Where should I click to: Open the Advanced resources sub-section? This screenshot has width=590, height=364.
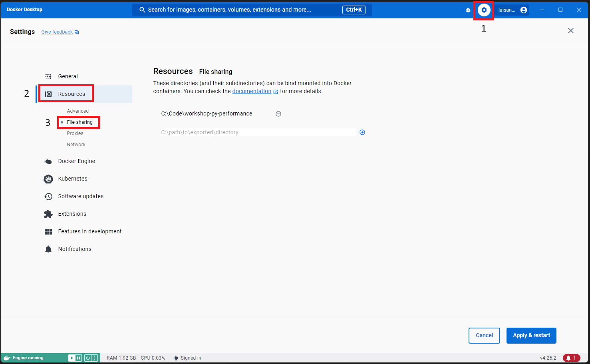click(78, 111)
